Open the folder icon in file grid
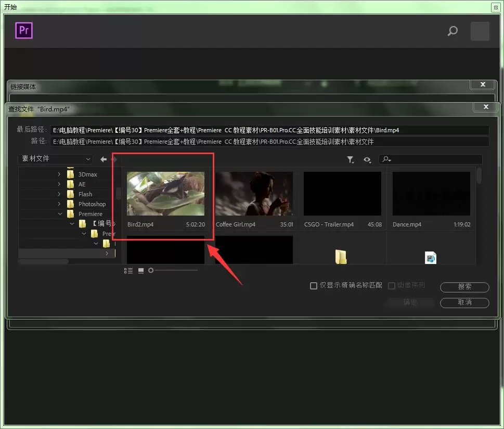Image resolution: width=504 pixels, height=429 pixels. pyautogui.click(x=341, y=257)
